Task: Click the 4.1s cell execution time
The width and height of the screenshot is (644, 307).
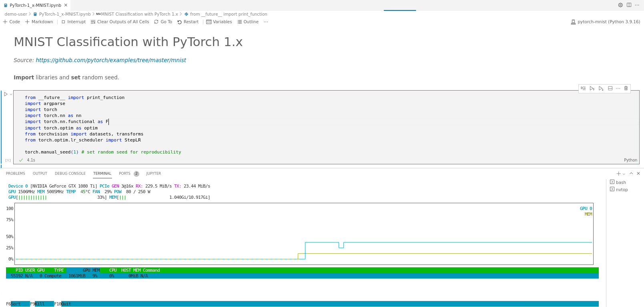Action: click(31, 160)
